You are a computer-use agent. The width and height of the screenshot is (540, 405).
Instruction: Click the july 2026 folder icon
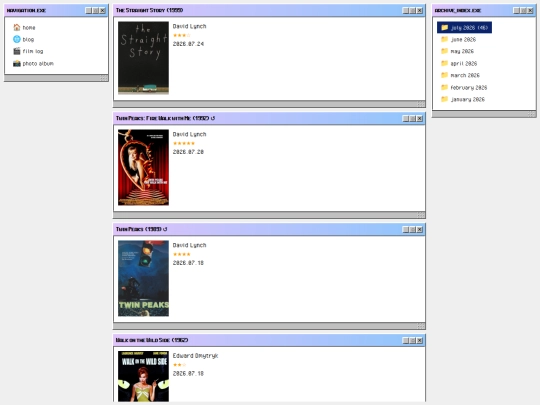[x=444, y=27]
